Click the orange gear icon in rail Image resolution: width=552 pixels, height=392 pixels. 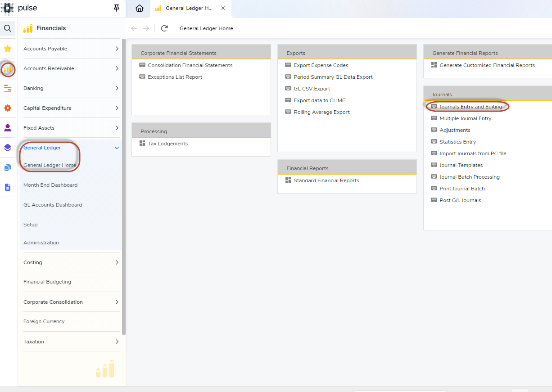pyautogui.click(x=8, y=108)
